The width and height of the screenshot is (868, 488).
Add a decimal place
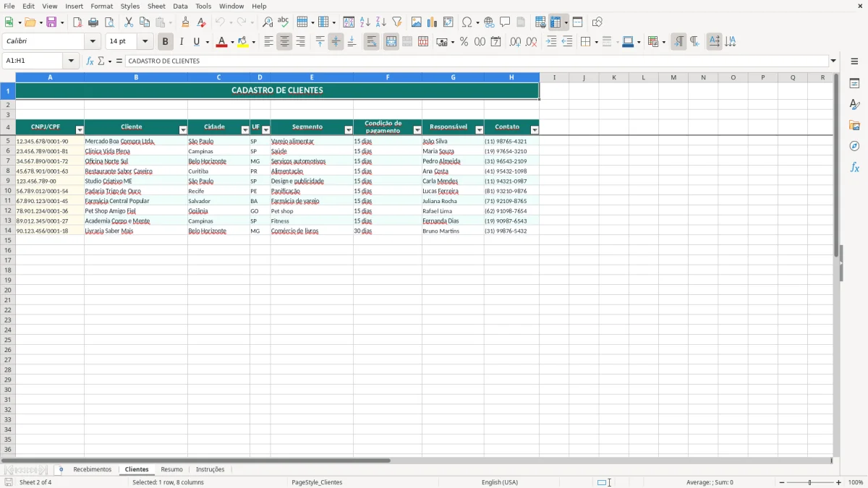[516, 42]
